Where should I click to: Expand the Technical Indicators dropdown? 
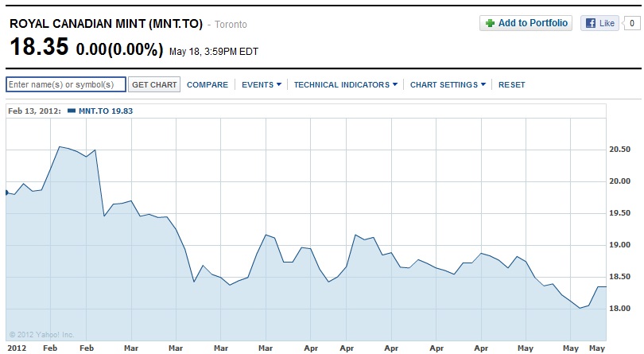[345, 84]
